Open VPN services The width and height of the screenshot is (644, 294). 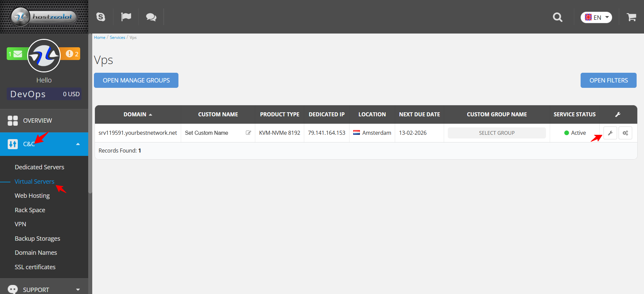coord(20,224)
